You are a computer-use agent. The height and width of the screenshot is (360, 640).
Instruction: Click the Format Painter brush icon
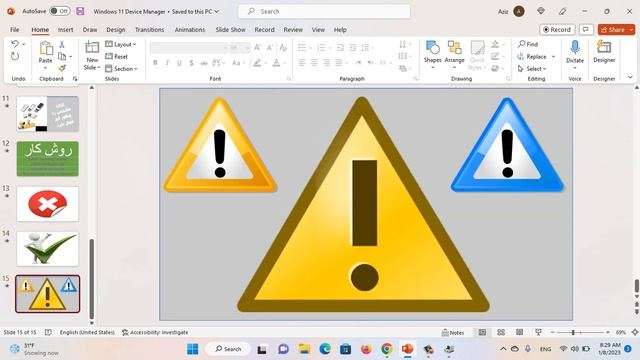62,68
